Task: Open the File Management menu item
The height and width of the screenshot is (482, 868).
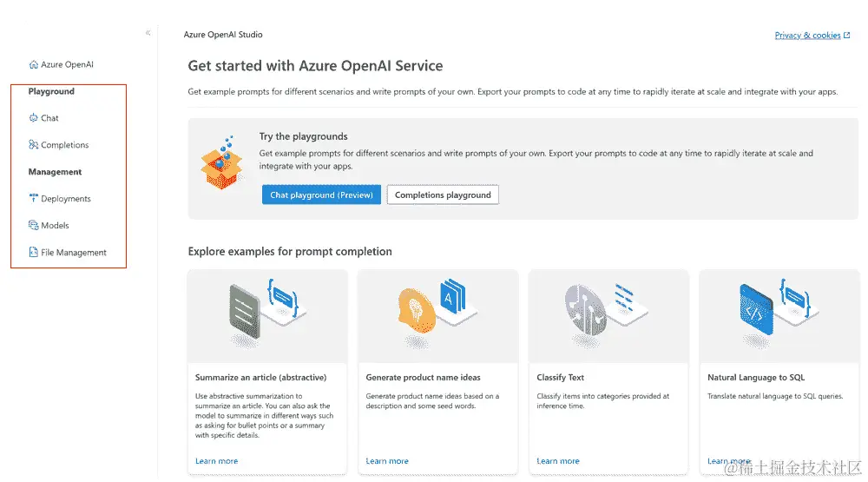Action: (x=74, y=252)
